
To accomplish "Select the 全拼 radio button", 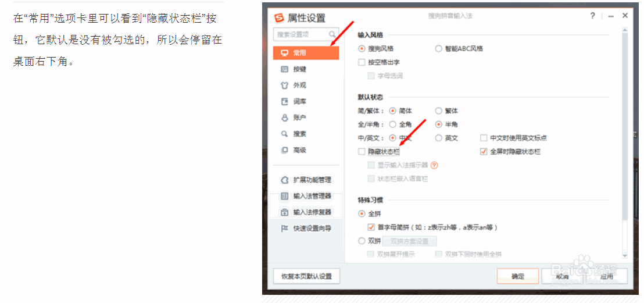I will [x=362, y=214].
